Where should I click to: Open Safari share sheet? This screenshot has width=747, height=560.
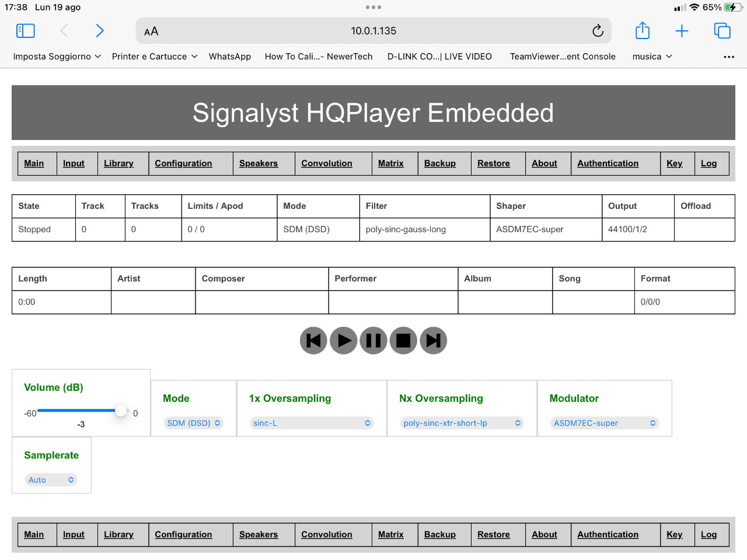pos(643,30)
